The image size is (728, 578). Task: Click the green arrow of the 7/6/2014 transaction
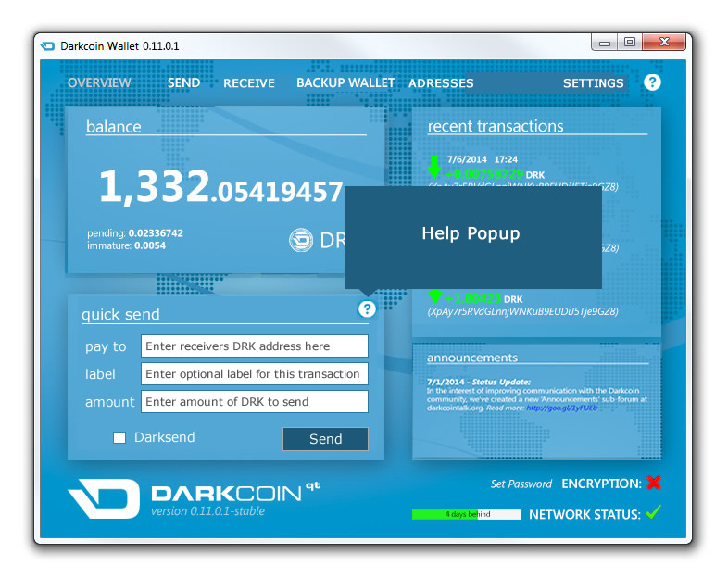(434, 168)
